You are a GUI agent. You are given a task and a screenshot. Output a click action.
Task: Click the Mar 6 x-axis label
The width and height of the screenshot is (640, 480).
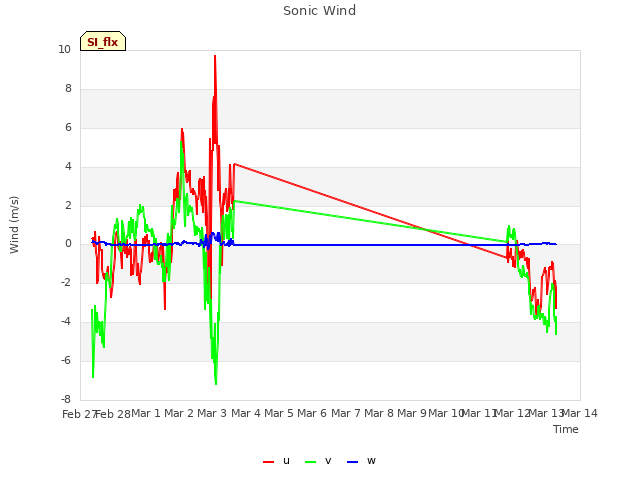pyautogui.click(x=312, y=413)
